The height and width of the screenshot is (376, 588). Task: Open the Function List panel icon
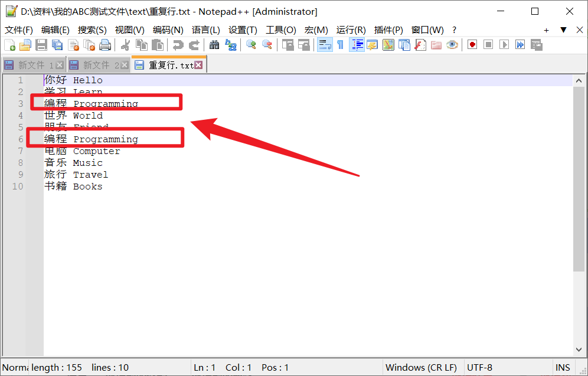[420, 45]
